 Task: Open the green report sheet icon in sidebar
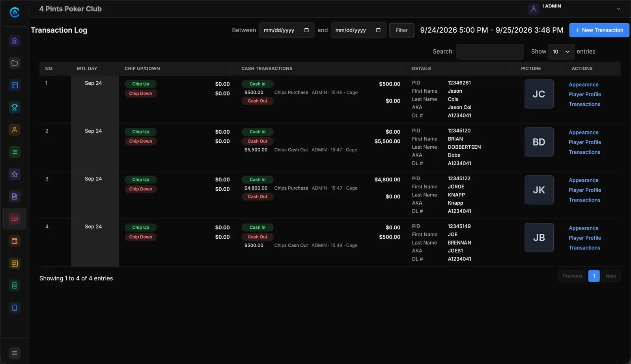click(x=15, y=286)
